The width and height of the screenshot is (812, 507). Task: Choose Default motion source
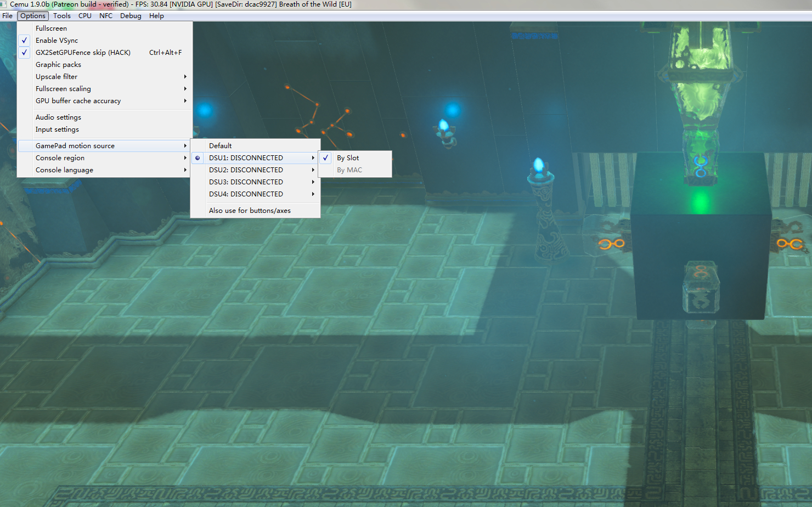point(255,146)
